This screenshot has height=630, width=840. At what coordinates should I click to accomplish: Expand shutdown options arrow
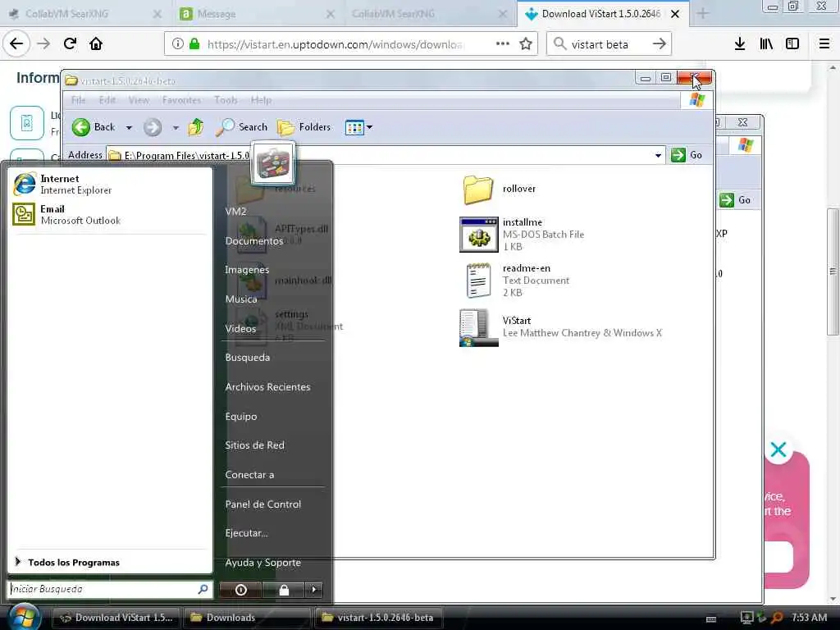pos(314,590)
